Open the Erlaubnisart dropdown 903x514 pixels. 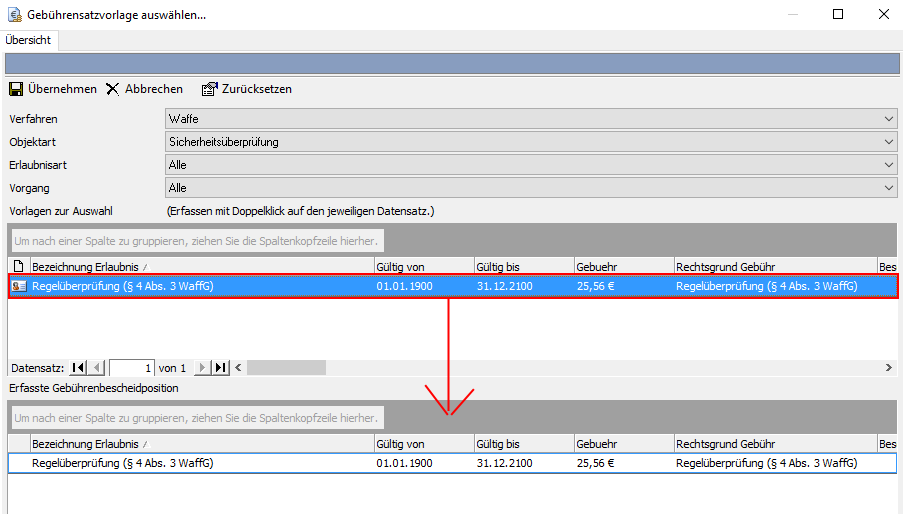889,165
